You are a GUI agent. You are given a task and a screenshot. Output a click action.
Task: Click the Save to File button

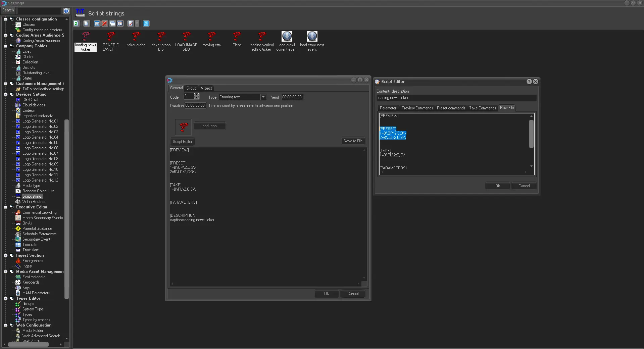point(353,141)
